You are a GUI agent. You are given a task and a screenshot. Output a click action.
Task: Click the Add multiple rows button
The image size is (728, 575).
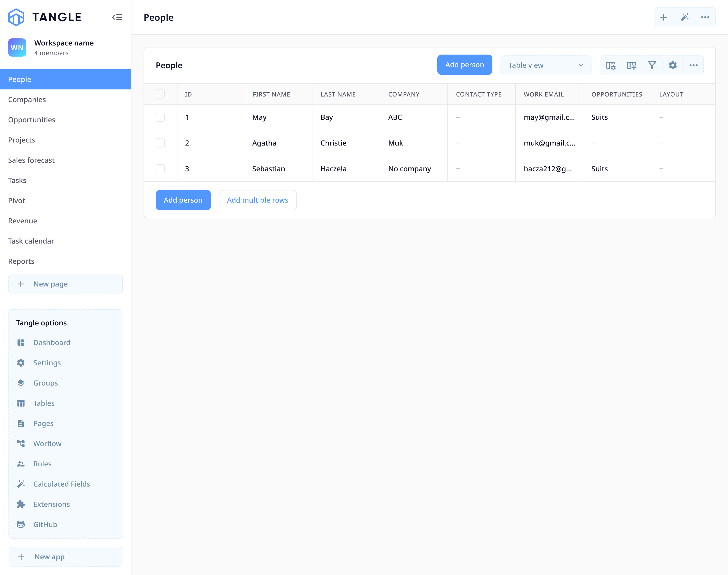point(257,200)
